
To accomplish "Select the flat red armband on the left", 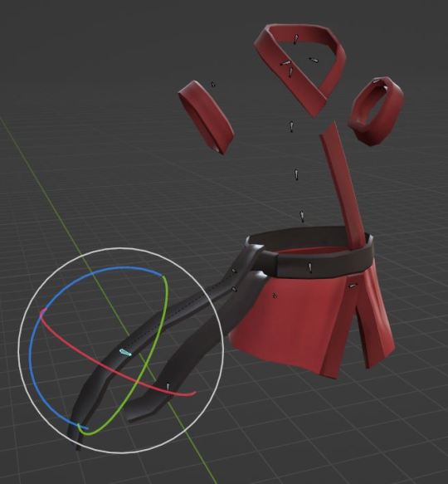I will [x=206, y=117].
